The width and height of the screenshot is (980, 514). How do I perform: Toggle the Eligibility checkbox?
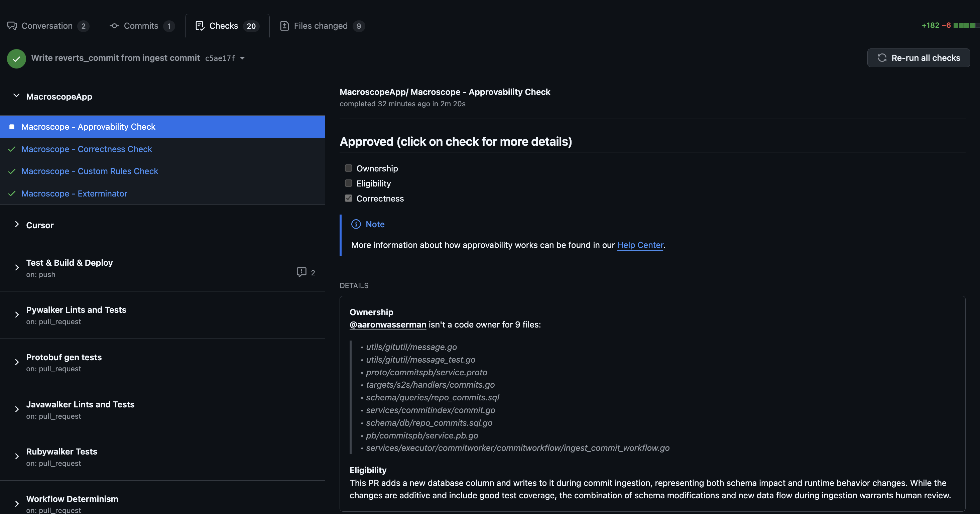[x=348, y=183]
